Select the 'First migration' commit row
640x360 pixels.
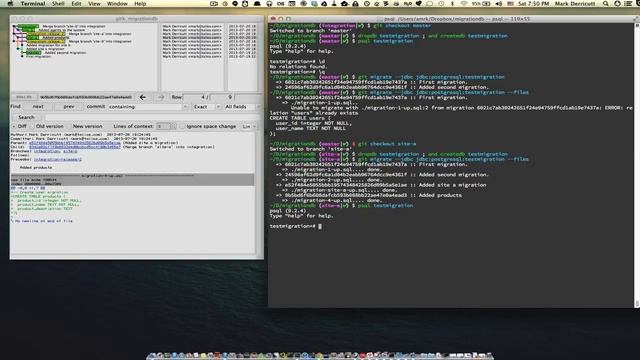[x=38, y=56]
